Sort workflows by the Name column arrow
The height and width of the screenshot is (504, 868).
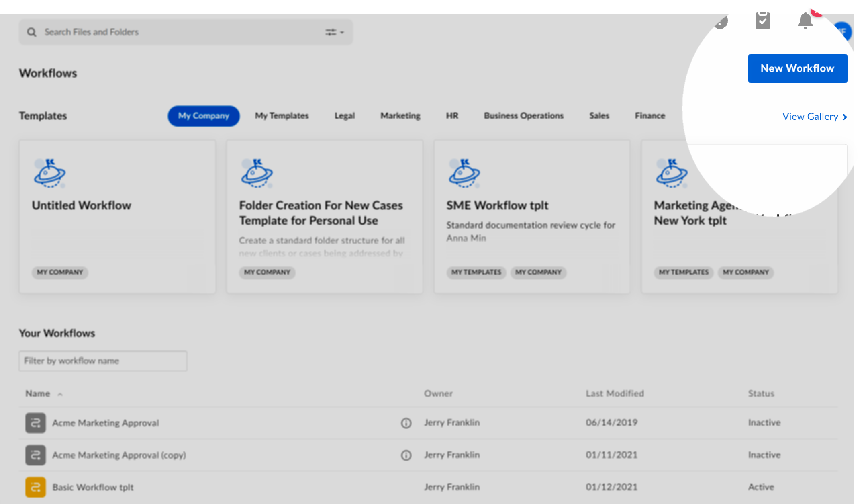60,394
